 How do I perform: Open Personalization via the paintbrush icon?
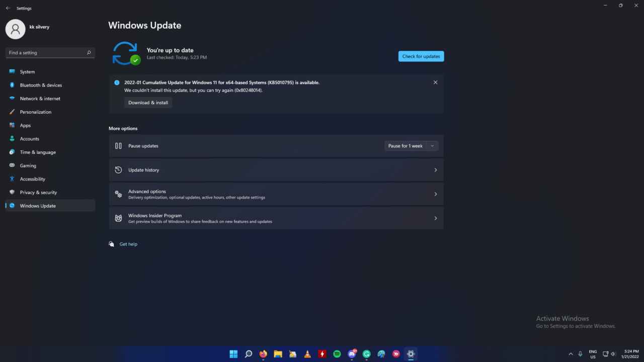12,112
